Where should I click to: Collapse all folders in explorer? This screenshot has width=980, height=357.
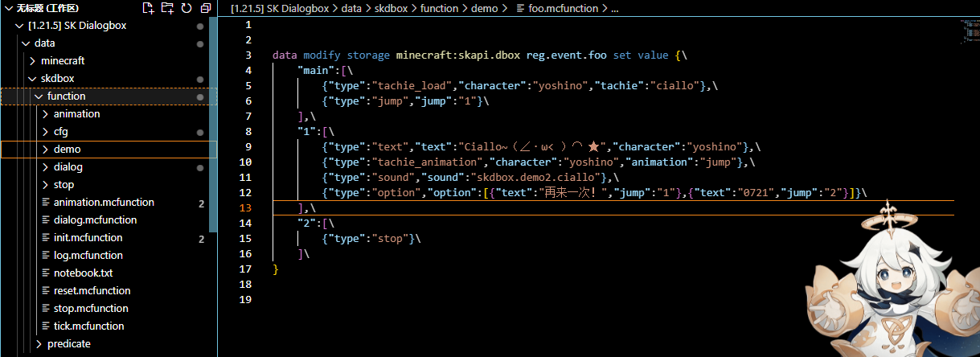[x=206, y=8]
